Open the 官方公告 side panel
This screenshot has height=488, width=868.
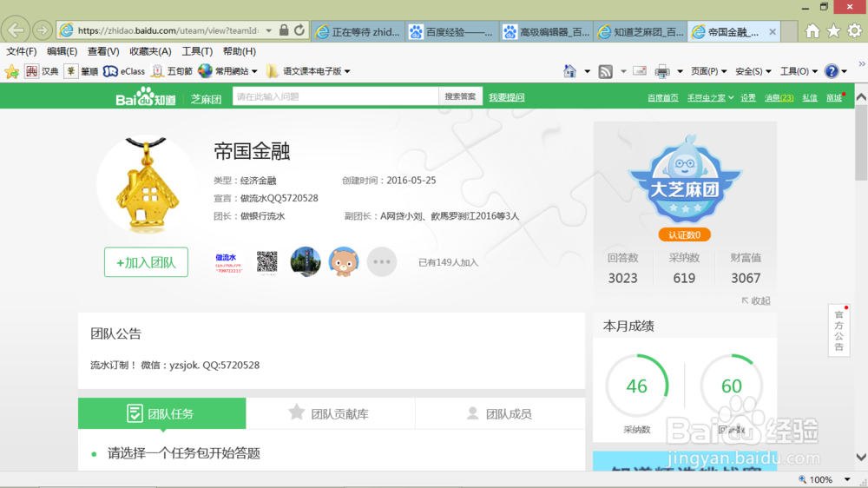pyautogui.click(x=839, y=331)
